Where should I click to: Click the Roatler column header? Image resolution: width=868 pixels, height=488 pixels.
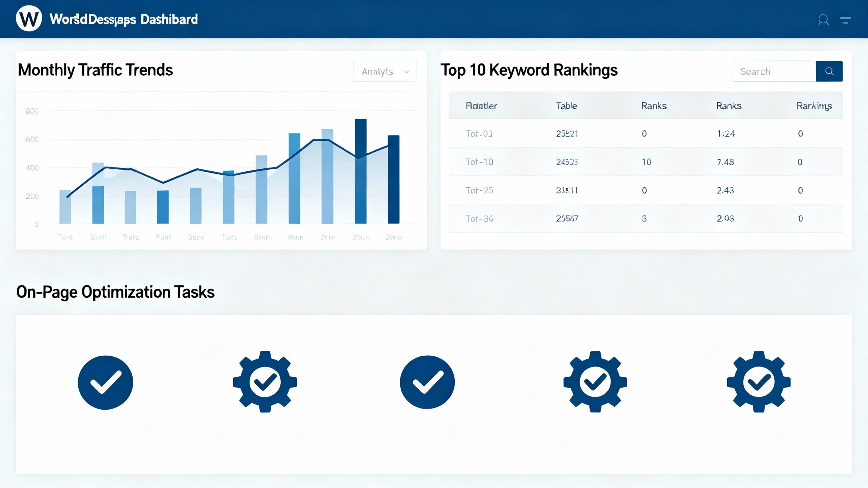click(x=481, y=106)
